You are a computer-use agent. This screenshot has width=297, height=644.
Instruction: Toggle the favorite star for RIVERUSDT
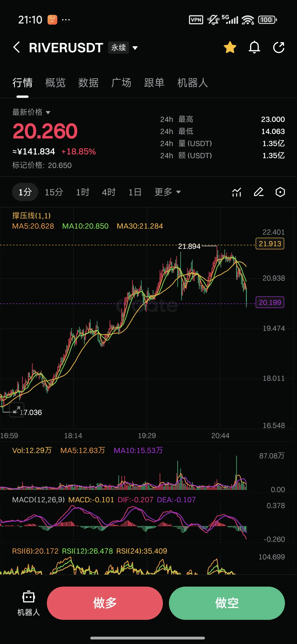click(x=230, y=47)
